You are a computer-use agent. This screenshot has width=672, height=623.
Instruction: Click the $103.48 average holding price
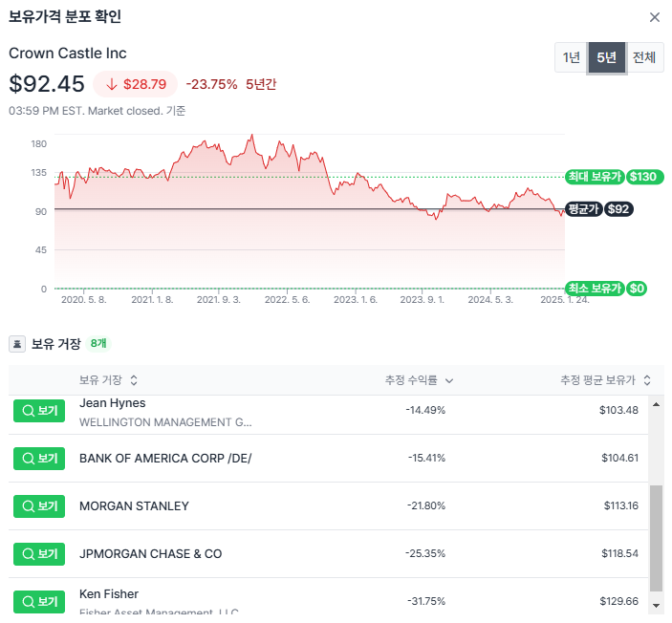tap(618, 410)
